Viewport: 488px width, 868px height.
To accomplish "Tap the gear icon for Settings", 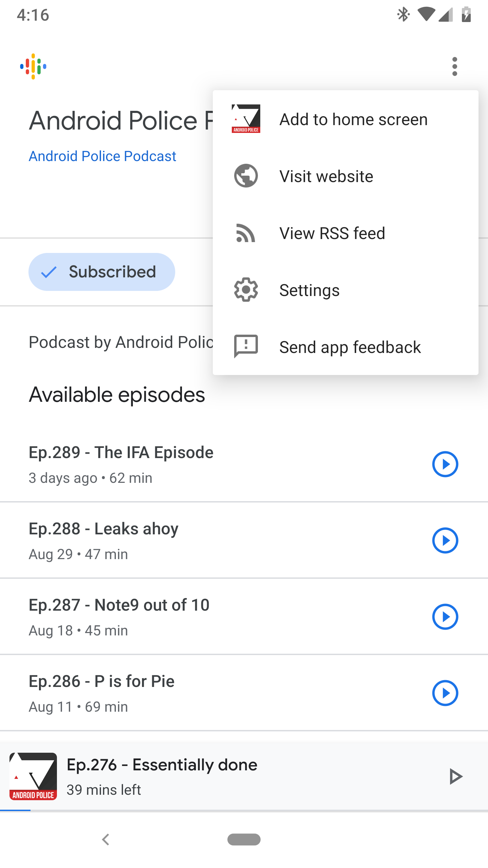I will 246,290.
